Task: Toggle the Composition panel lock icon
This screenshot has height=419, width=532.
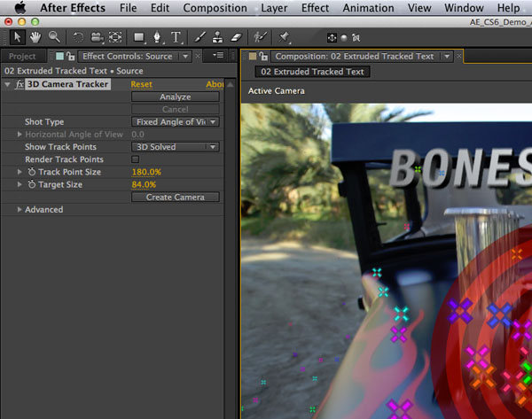Action: pyautogui.click(x=263, y=56)
